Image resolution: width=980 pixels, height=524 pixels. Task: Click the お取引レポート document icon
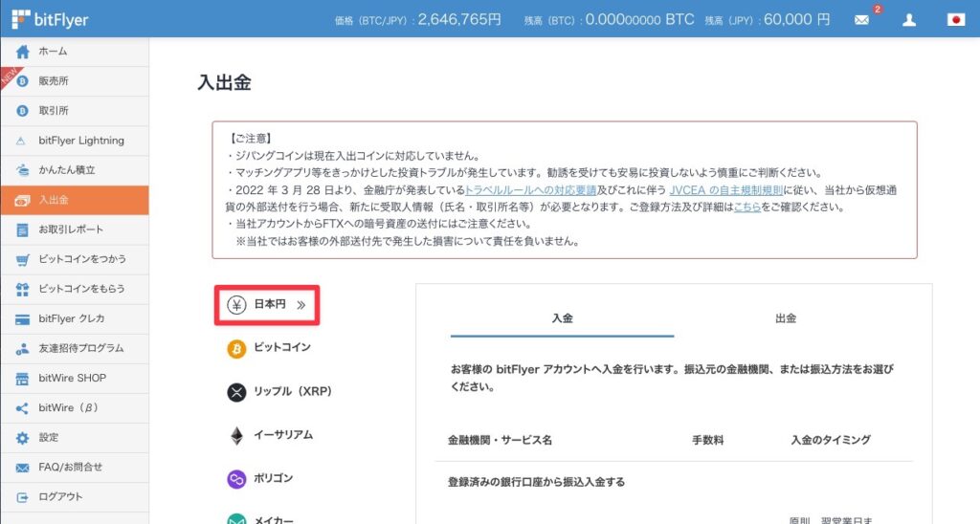click(23, 229)
